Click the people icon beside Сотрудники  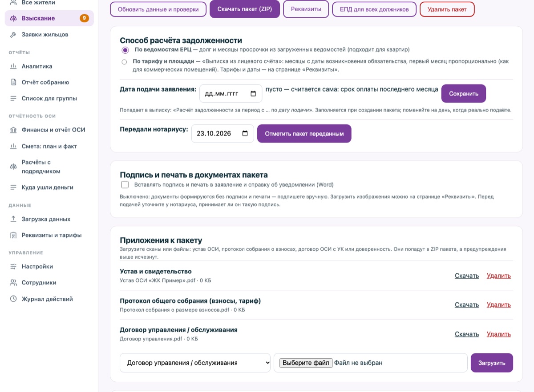click(x=13, y=283)
